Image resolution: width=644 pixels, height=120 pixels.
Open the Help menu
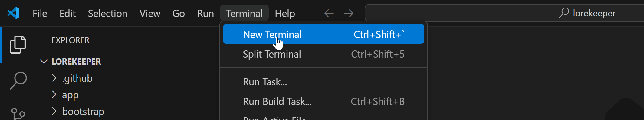pyautogui.click(x=285, y=13)
